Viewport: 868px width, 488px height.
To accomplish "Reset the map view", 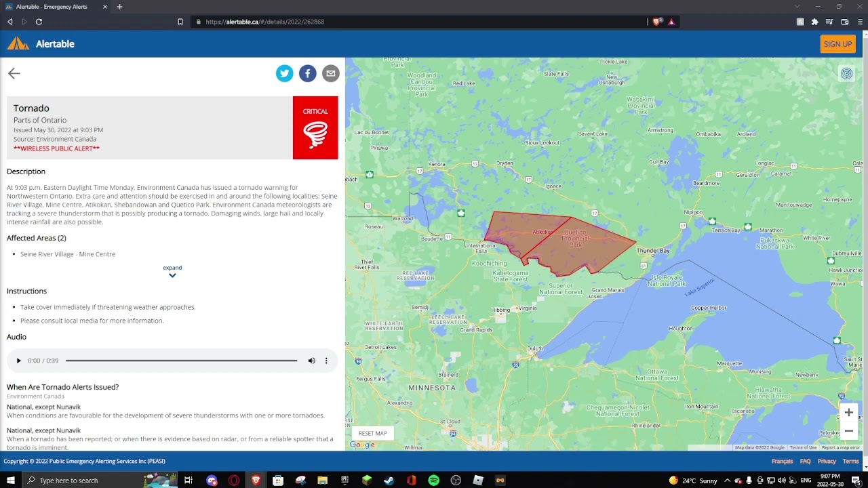I will (x=372, y=433).
